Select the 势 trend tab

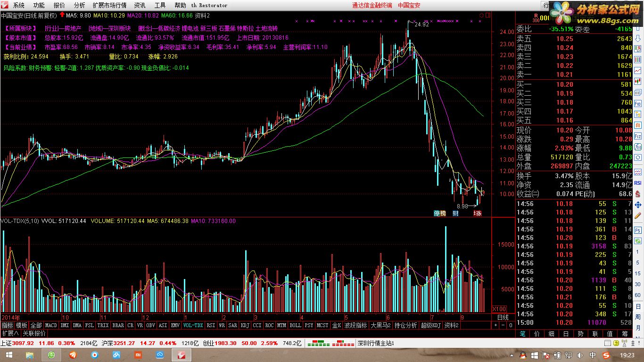click(x=580, y=334)
